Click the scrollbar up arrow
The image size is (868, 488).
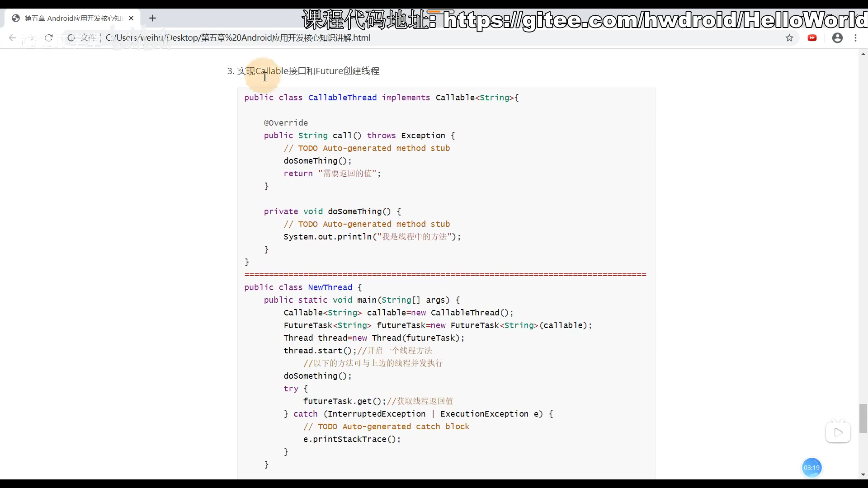(x=863, y=54)
